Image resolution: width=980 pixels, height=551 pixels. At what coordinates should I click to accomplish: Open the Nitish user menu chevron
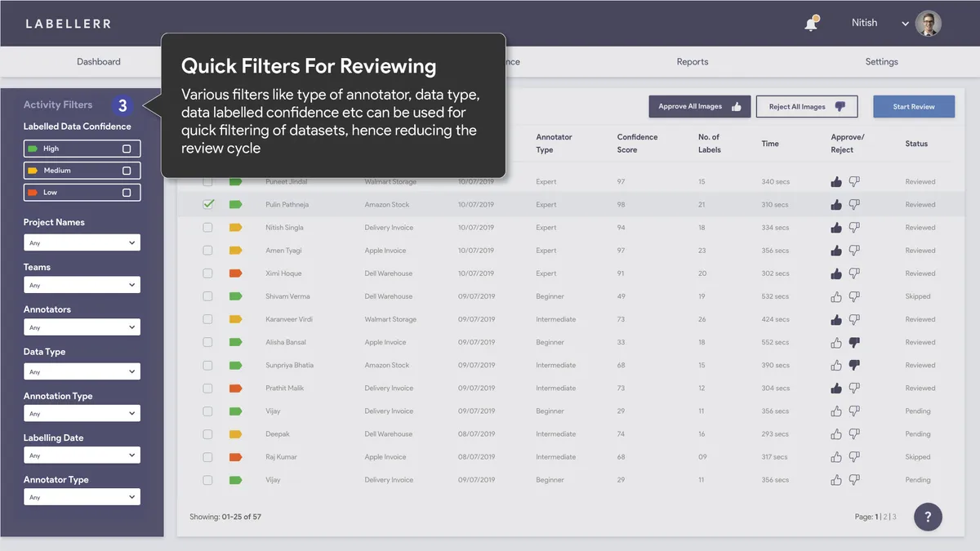(905, 24)
